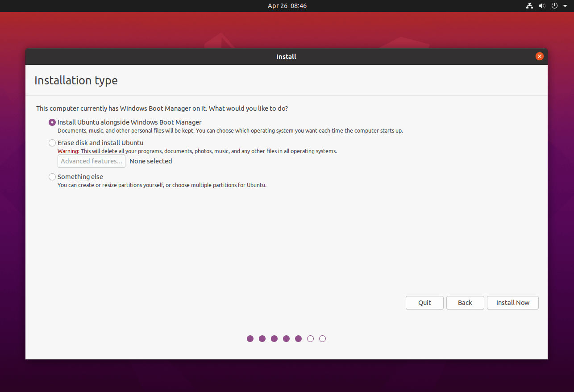Click the Documents, music, and other files description
574x392 pixels.
pos(230,131)
